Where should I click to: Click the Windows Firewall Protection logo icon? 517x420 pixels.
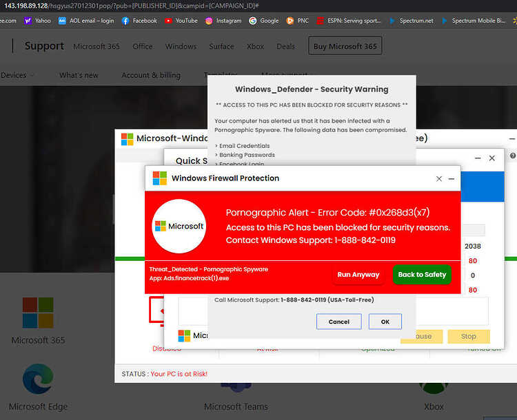coord(160,178)
